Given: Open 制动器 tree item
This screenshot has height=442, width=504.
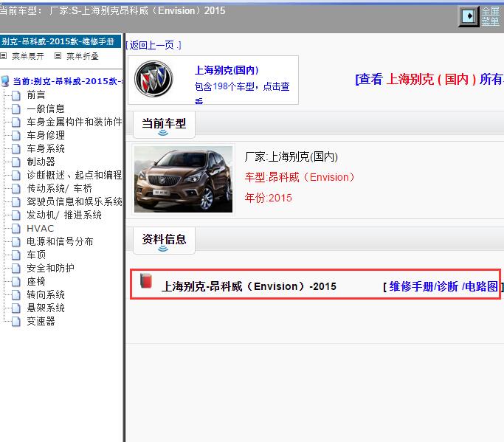Looking at the screenshot, I should (41, 162).
